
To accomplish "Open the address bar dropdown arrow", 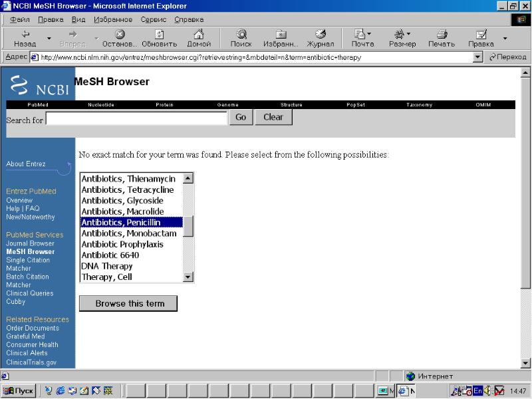I will pos(477,57).
